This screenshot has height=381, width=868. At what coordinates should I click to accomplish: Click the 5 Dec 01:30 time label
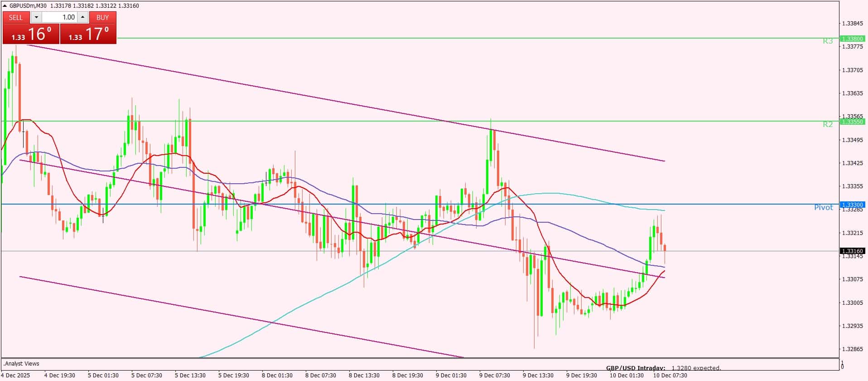[x=103, y=375]
